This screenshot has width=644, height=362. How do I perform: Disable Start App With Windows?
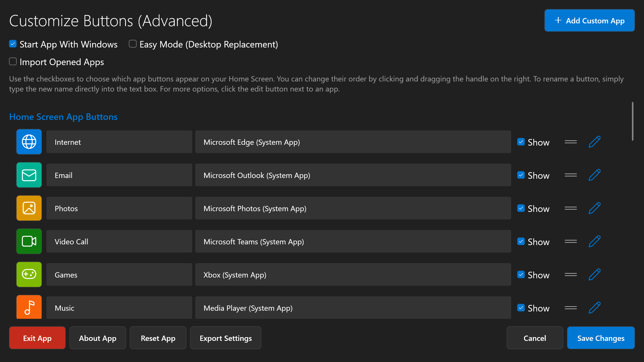tap(13, 44)
